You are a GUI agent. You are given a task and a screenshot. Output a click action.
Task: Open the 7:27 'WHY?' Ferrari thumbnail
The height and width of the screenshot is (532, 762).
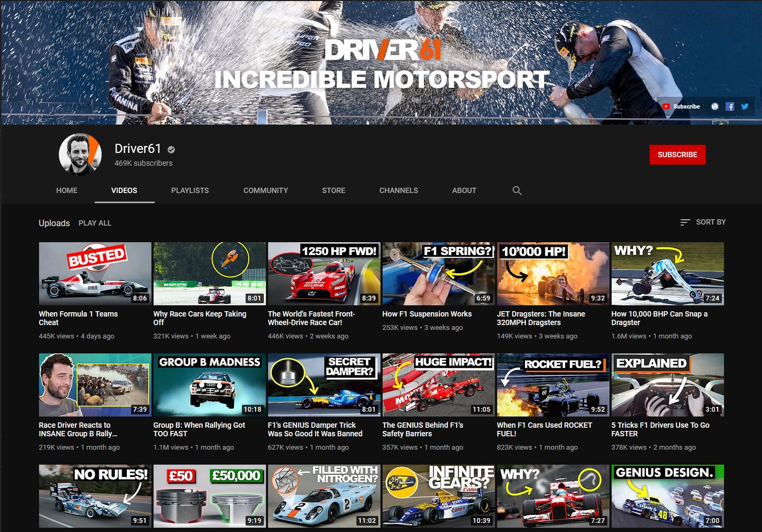point(553,496)
